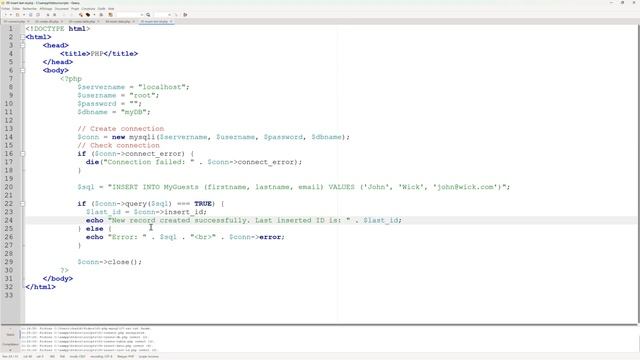Close the 03-create-table.php tab
The image size is (640, 360).
[x=98, y=21]
